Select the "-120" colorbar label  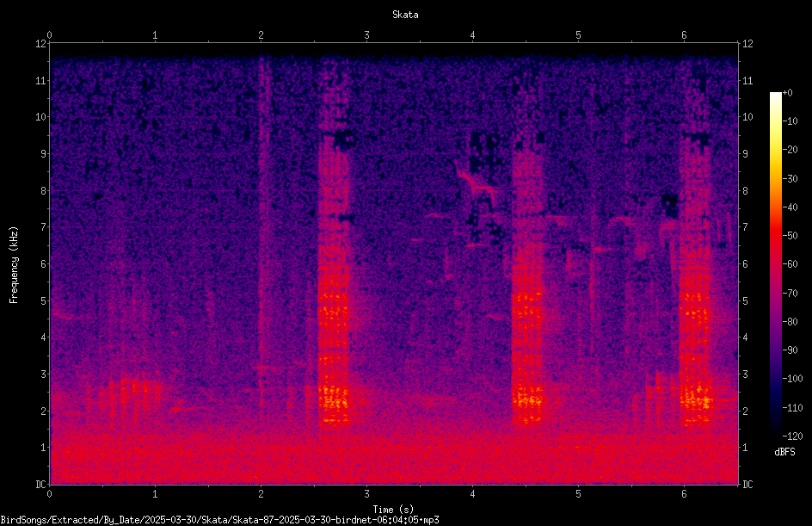point(792,436)
